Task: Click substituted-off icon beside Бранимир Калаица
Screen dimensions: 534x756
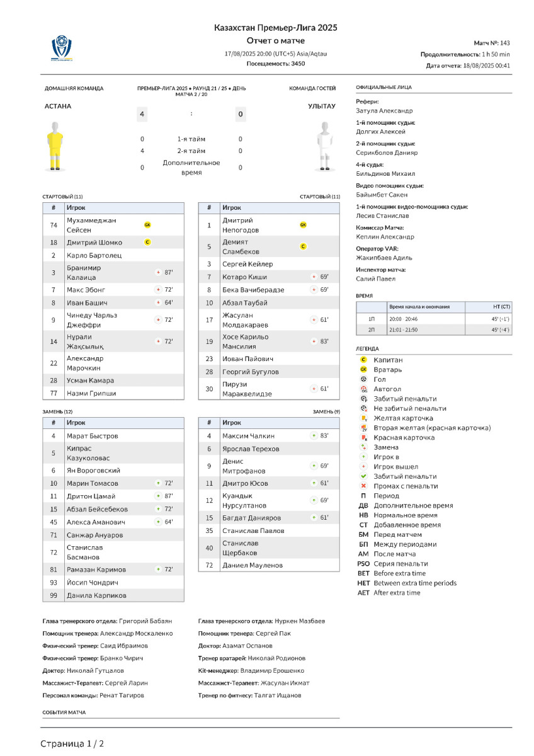Action: pos(158,272)
